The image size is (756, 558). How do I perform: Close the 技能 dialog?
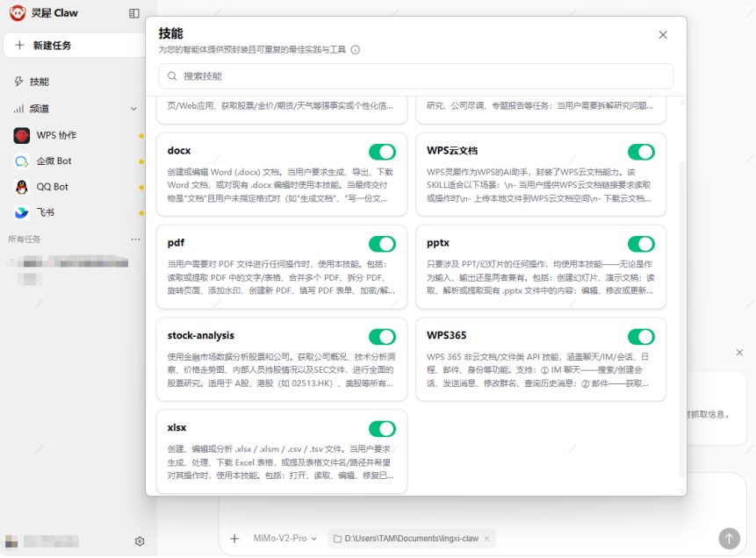(663, 35)
